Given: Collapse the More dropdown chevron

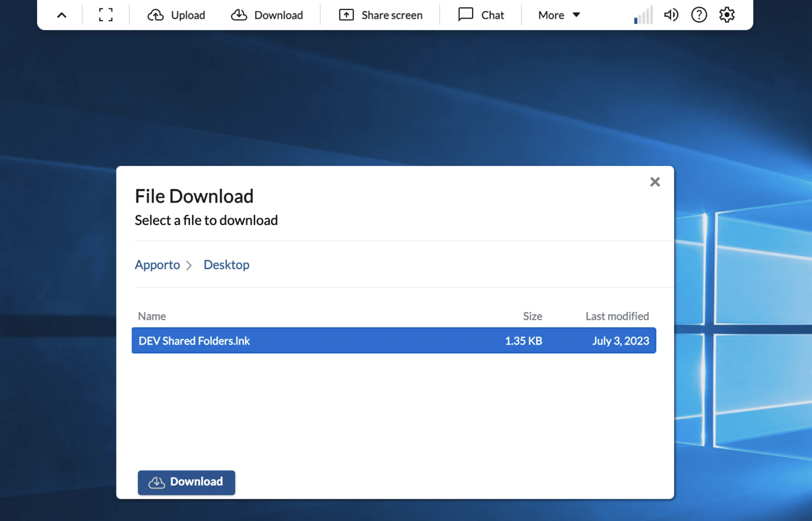Looking at the screenshot, I should [x=576, y=15].
